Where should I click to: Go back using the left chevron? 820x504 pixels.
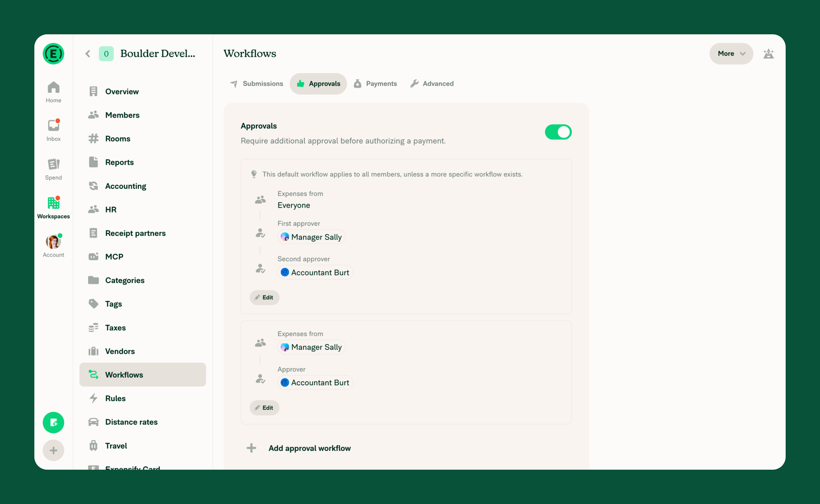[x=88, y=54]
